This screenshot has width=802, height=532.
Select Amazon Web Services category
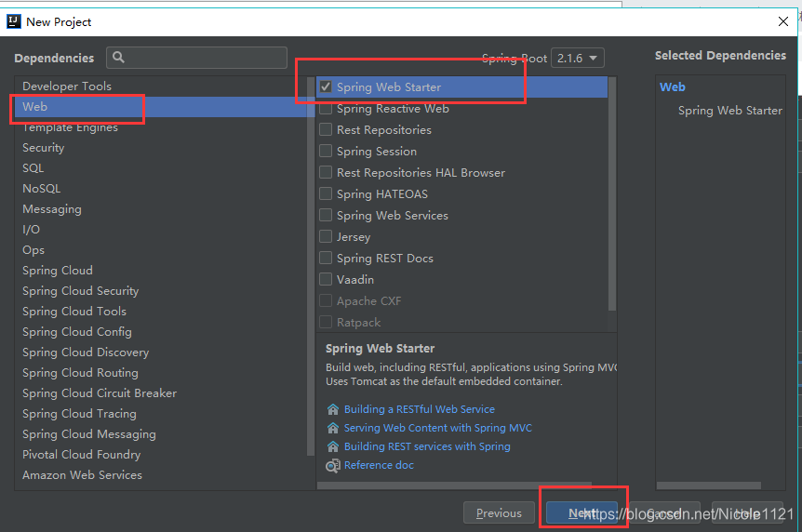click(x=161, y=475)
